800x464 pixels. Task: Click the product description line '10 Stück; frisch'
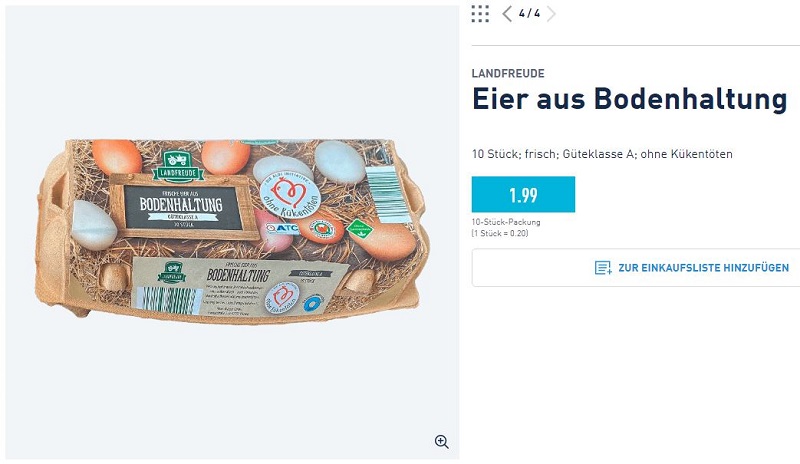point(602,154)
